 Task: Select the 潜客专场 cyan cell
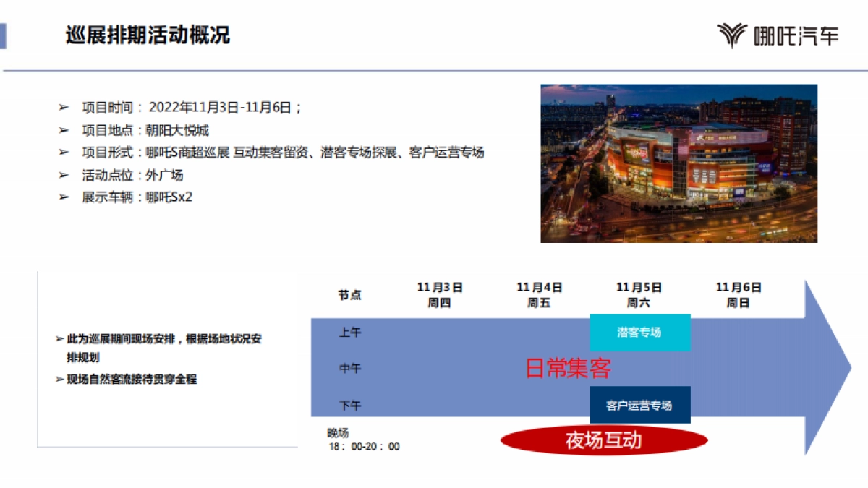641,333
